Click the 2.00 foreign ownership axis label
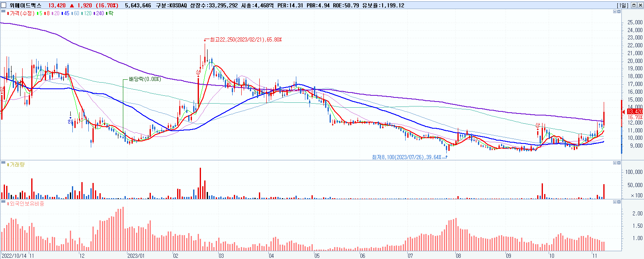The image size is (644, 259). tap(638, 213)
